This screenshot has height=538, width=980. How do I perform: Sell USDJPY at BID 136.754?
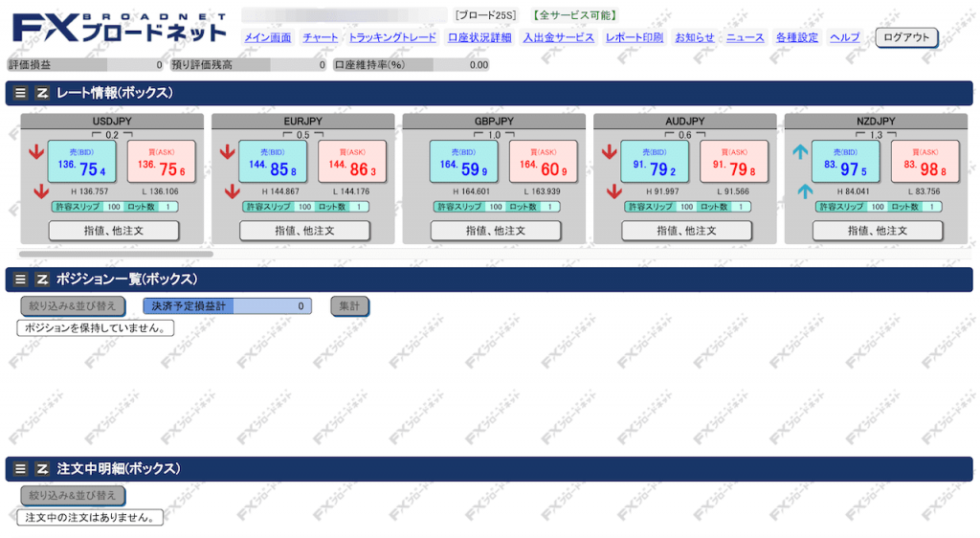[x=82, y=162]
